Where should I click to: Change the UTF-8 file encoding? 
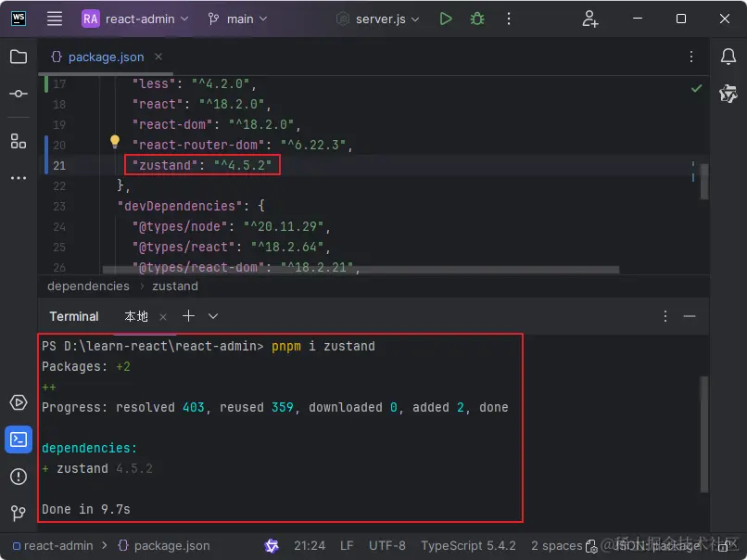click(387, 546)
